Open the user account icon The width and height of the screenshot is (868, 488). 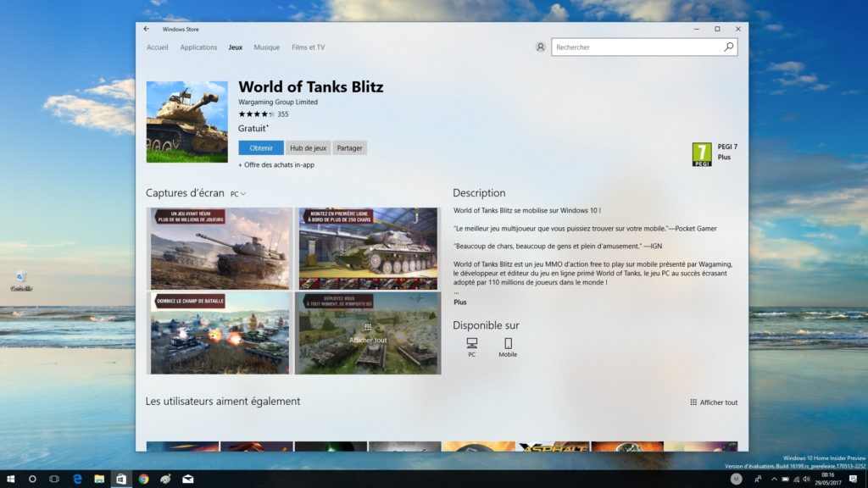pyautogui.click(x=540, y=47)
